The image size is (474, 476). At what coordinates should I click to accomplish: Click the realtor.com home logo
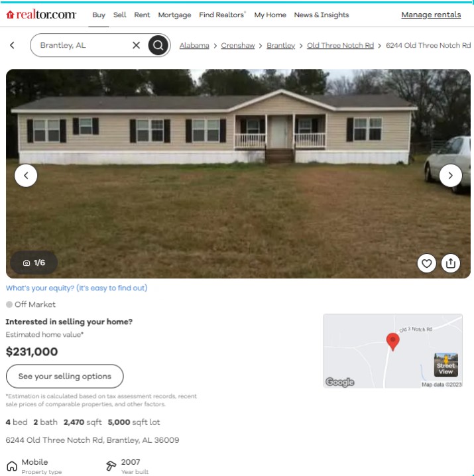point(41,15)
